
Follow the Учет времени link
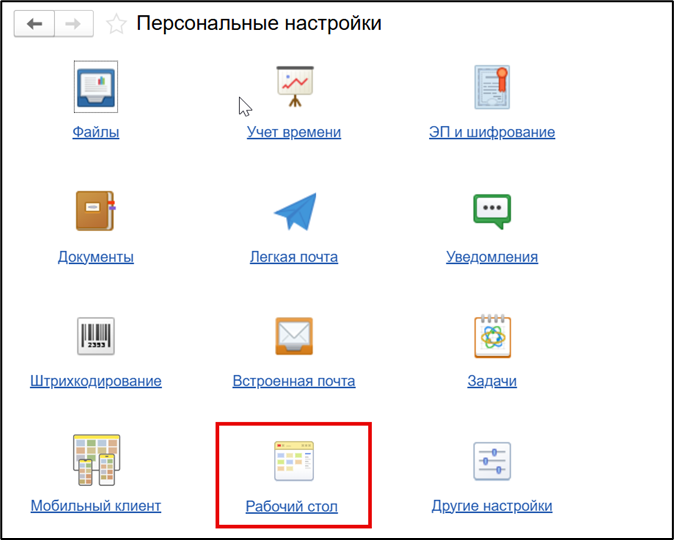[x=294, y=132]
